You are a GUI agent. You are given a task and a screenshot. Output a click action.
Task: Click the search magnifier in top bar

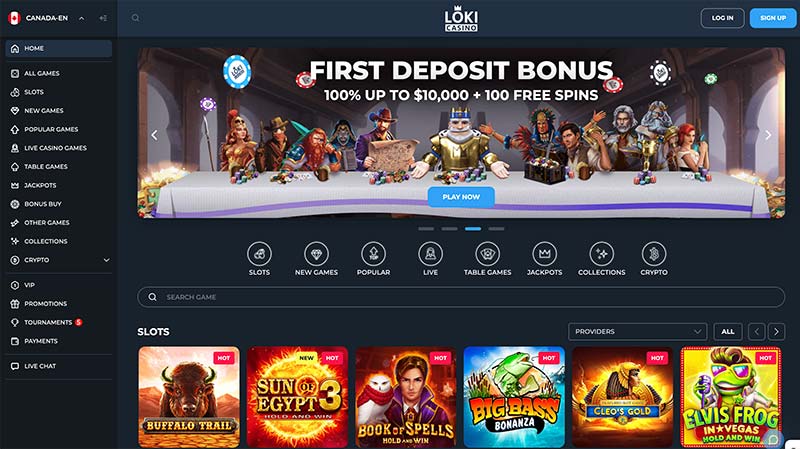click(x=135, y=18)
